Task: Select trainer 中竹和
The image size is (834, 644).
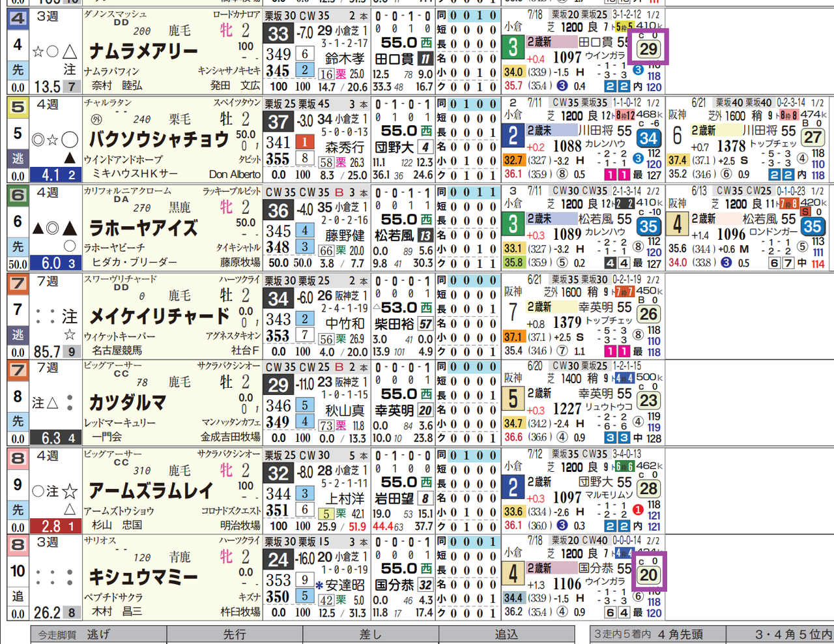Action: [345, 324]
